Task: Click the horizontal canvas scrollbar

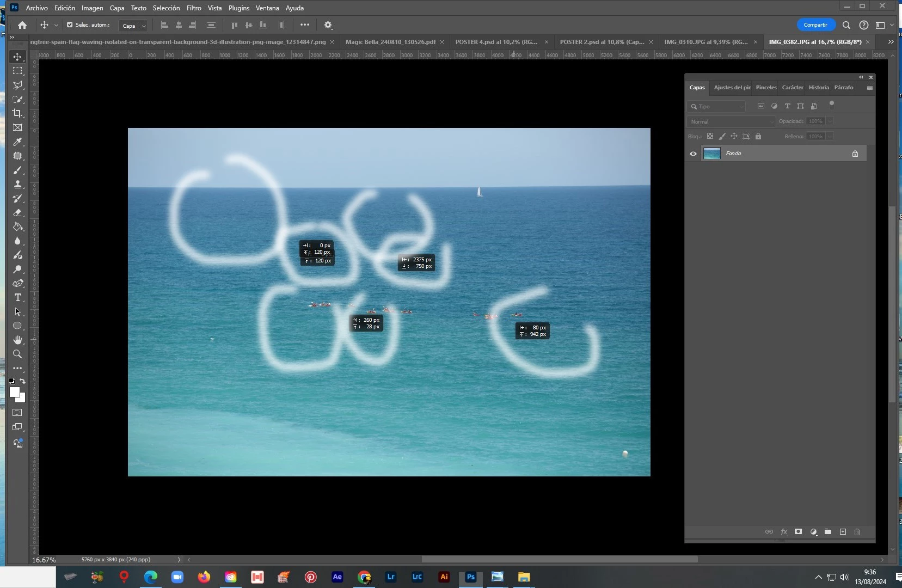Action: tap(560, 559)
